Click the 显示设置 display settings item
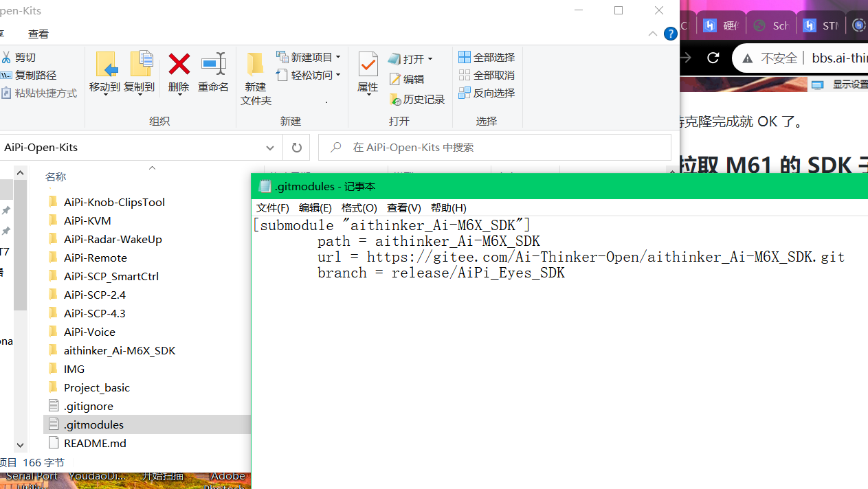 point(840,84)
